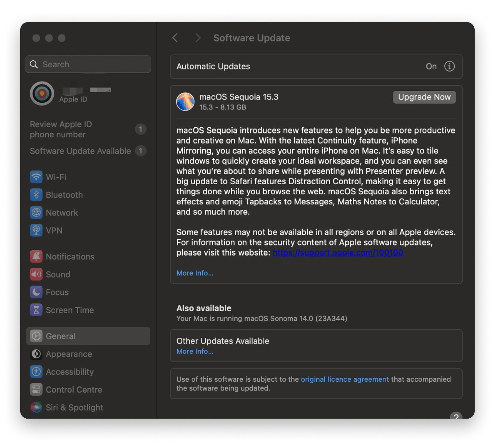The height and width of the screenshot is (448, 493).
Task: Open the Appearance icon
Action: (x=36, y=354)
